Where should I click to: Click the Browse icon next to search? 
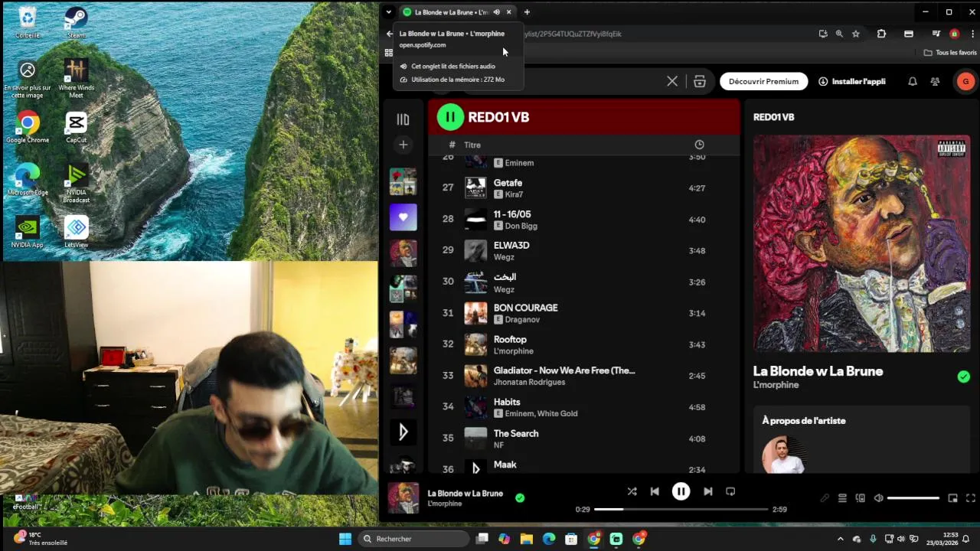click(699, 81)
